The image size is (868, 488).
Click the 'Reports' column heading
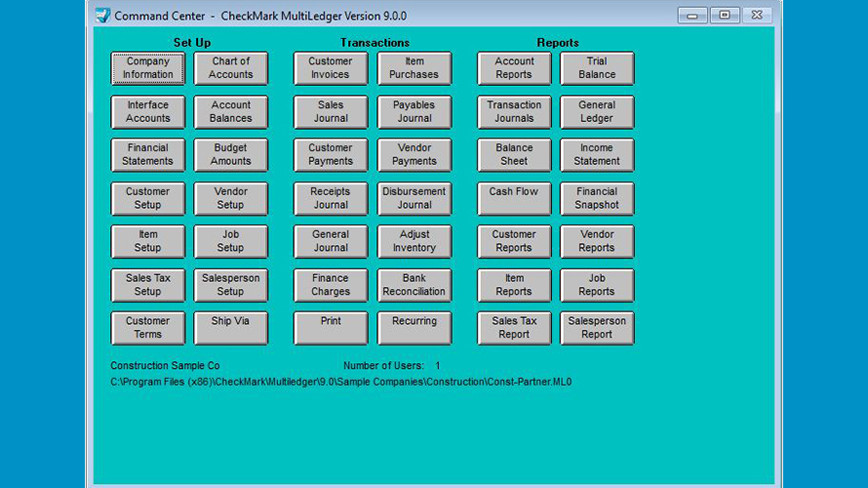[558, 43]
